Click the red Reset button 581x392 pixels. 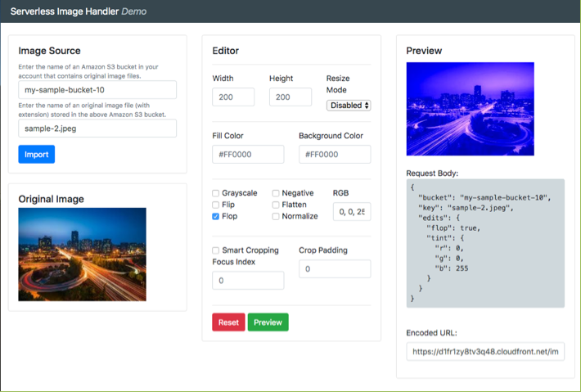pos(228,322)
